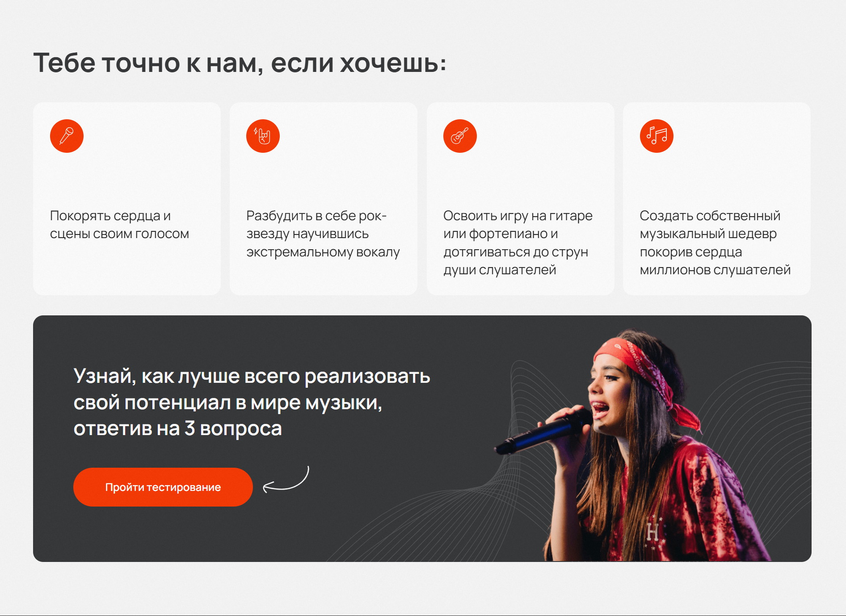Viewport: 846px width, 616px height.
Task: Click the Пройти тестирование button
Action: [x=163, y=487]
